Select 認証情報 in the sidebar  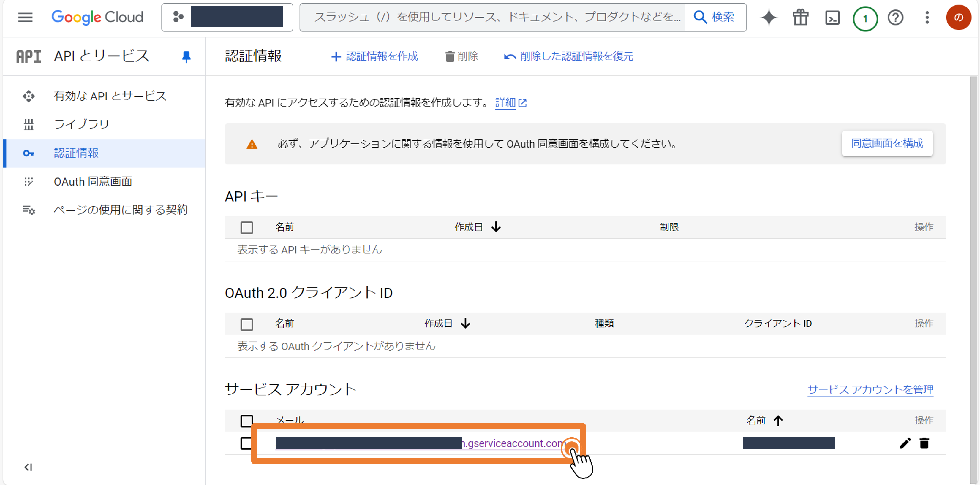[104, 153]
